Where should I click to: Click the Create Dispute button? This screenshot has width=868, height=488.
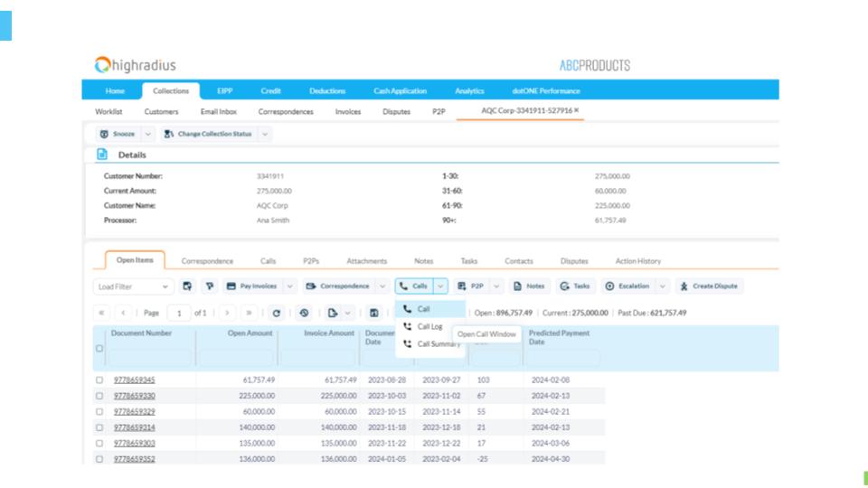point(709,286)
